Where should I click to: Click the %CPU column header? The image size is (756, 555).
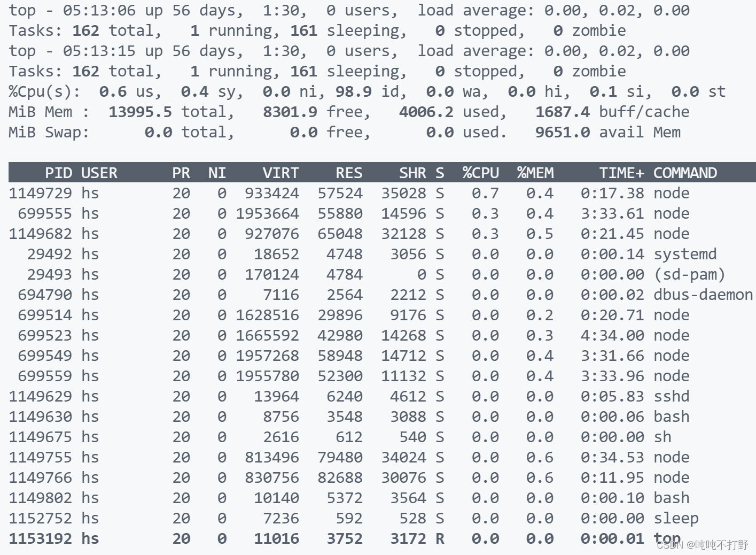click(481, 173)
